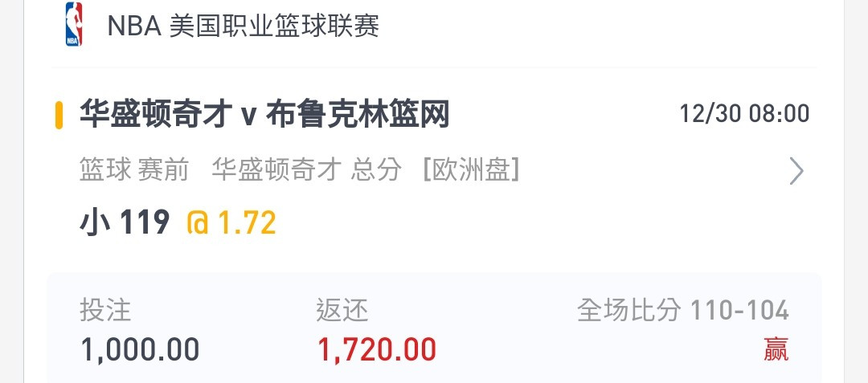
Task: Click the yellow marker beside the match title
Action: [x=59, y=116]
